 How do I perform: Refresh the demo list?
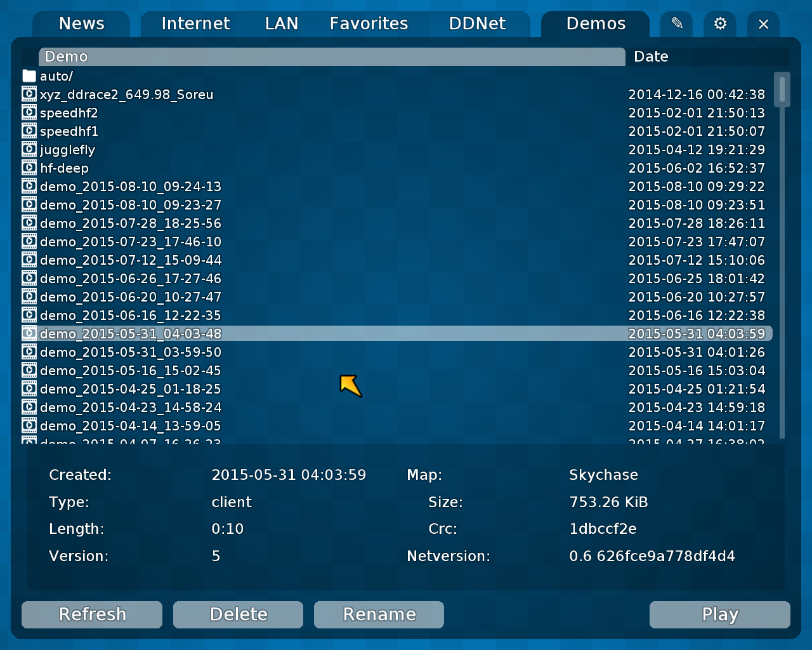click(91, 614)
